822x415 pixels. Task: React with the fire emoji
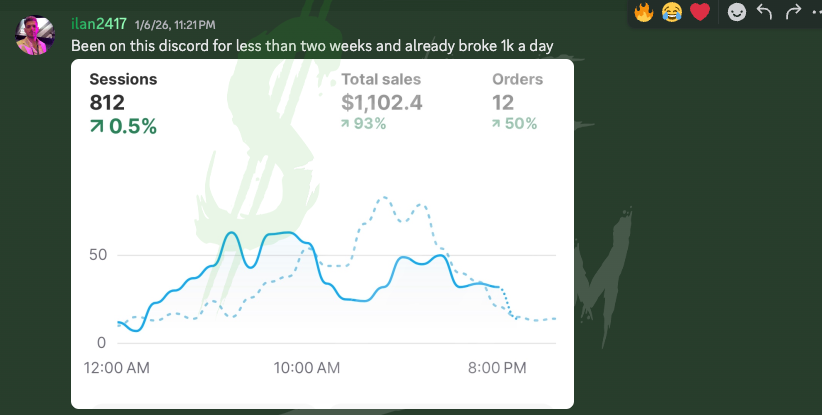(x=645, y=13)
